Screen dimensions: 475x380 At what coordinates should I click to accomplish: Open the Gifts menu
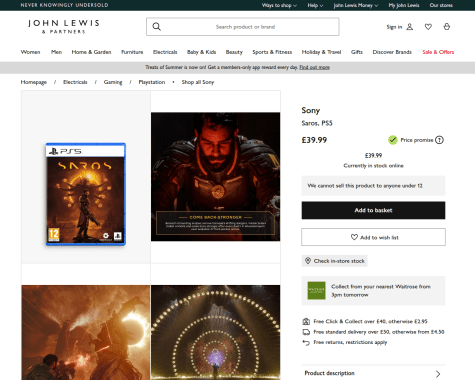click(357, 52)
